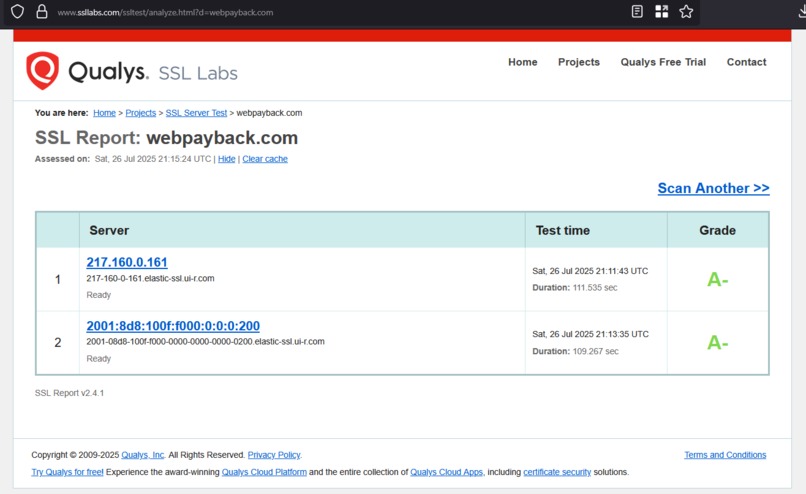Click the test time 21:11:43 UTC cell
806x494 pixels.
pyautogui.click(x=590, y=271)
